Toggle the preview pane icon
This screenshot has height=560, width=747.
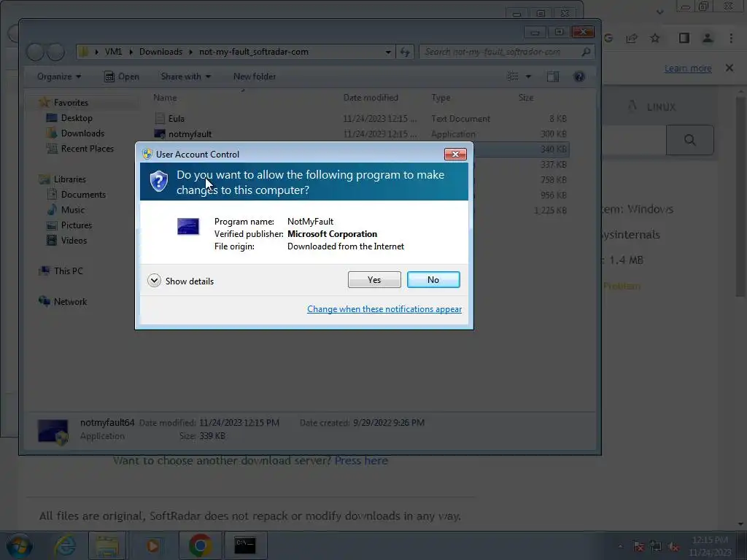553,77
